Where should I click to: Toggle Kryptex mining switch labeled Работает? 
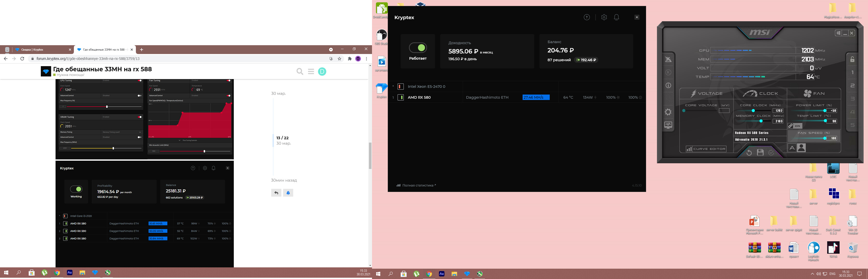tap(418, 48)
